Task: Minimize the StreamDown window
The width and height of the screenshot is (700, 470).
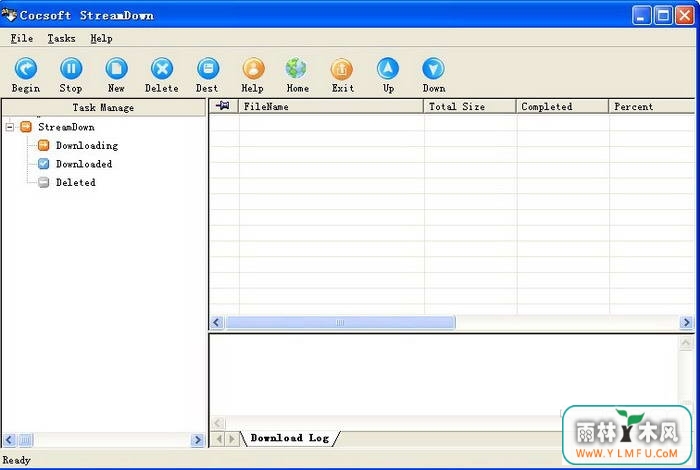Action: click(x=641, y=16)
